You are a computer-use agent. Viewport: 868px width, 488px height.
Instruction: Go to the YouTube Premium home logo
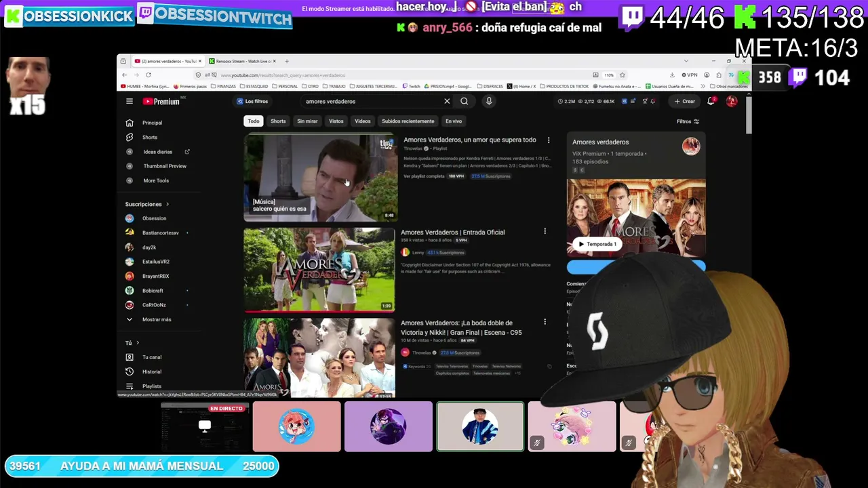tap(161, 102)
